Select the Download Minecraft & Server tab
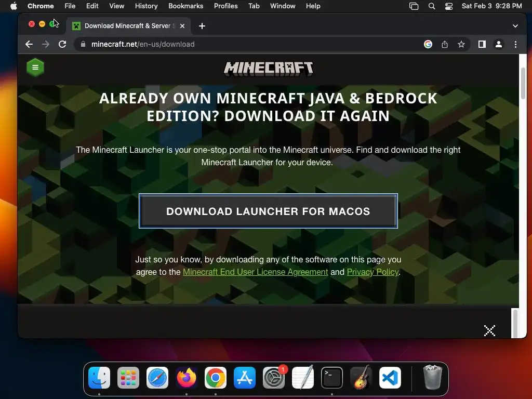The height and width of the screenshot is (399, 532). click(x=128, y=26)
